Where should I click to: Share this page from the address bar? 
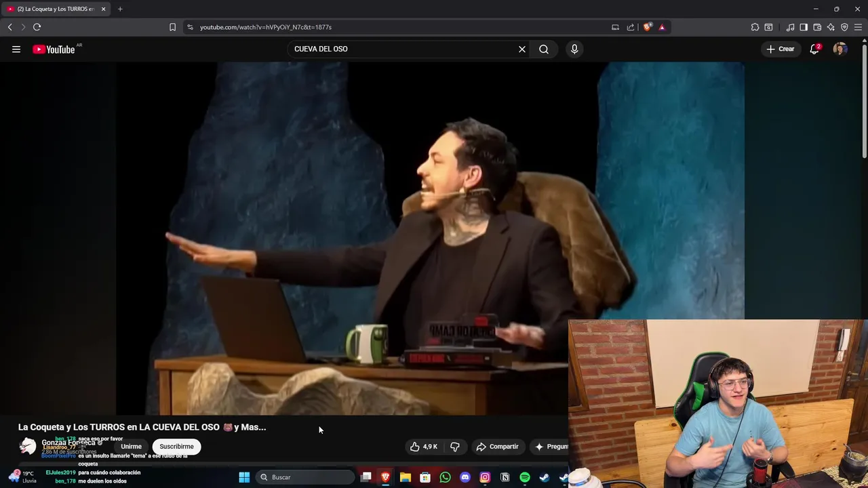click(x=631, y=27)
